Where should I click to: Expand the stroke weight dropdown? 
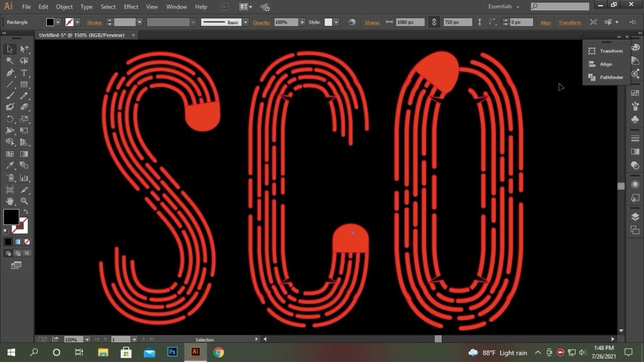tap(139, 22)
